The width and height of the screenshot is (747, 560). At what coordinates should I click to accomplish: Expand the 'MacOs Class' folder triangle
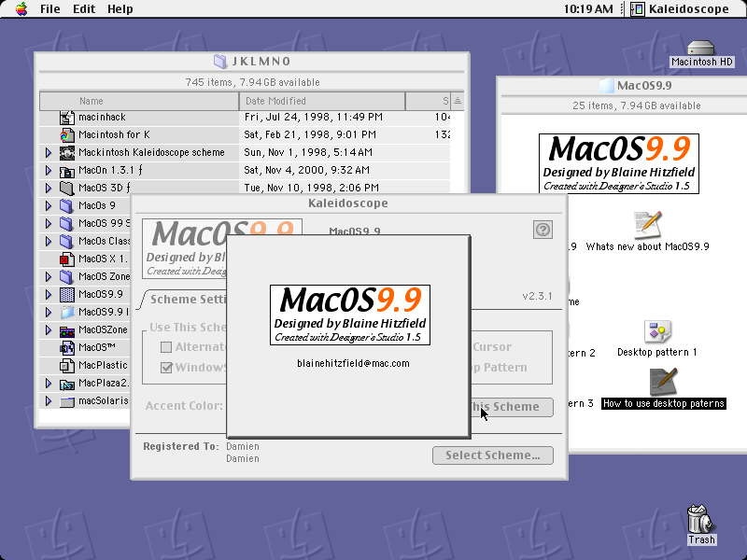pos(49,242)
